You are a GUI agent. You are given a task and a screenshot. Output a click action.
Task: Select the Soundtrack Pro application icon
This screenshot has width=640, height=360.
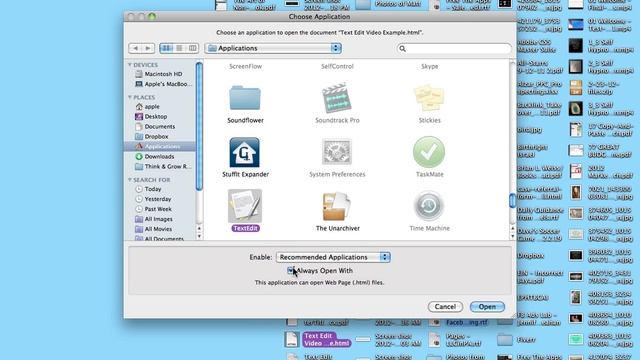337,98
